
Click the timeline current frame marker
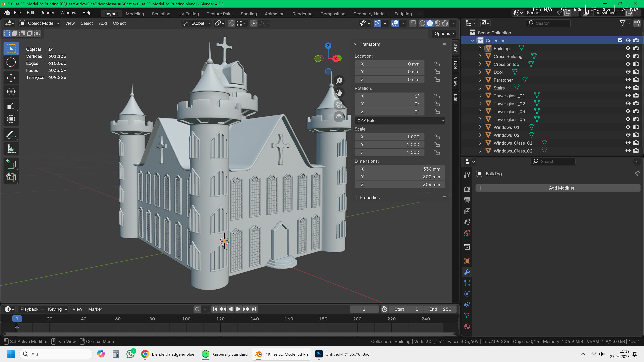[x=17, y=319]
